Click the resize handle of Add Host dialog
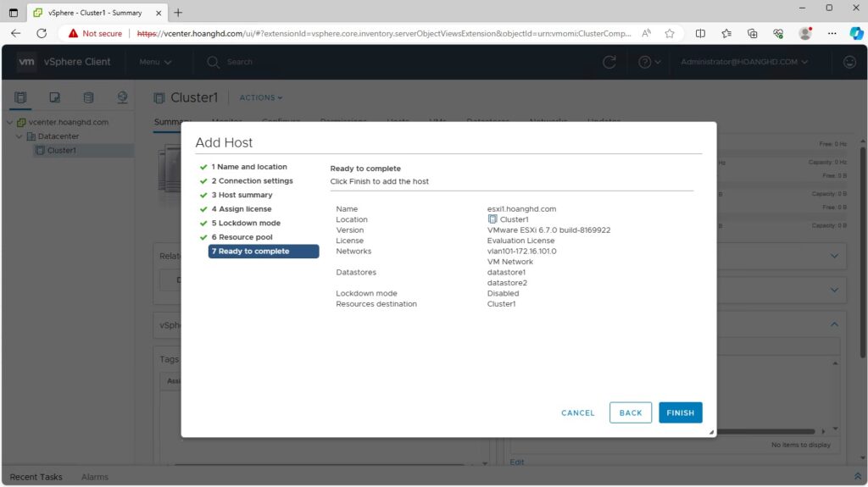The image size is (868, 487). [711, 432]
